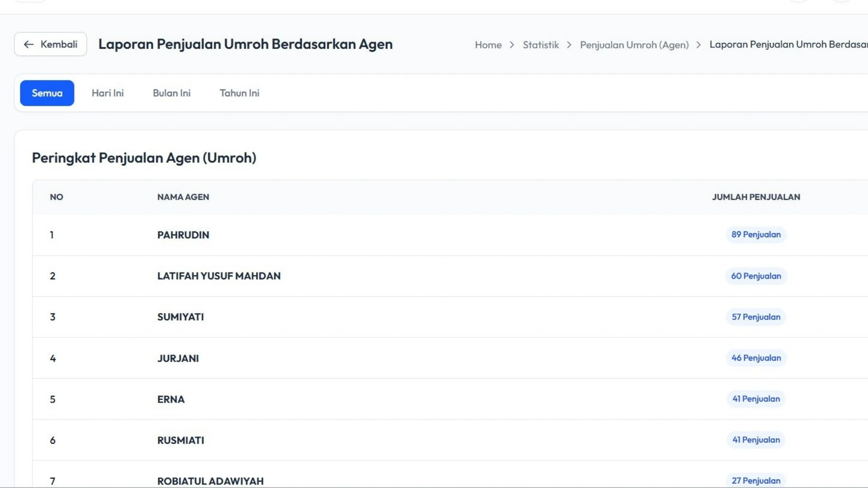Go to Home breadcrumb link
This screenshot has width=868, height=488.
point(488,45)
